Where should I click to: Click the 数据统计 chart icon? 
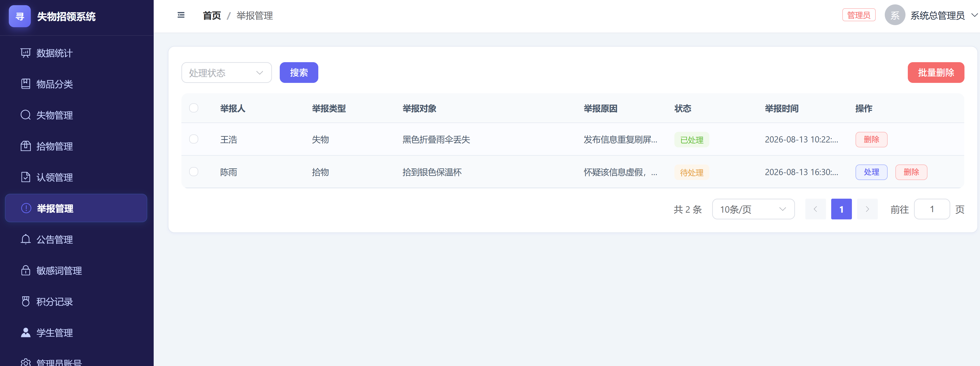click(x=25, y=53)
